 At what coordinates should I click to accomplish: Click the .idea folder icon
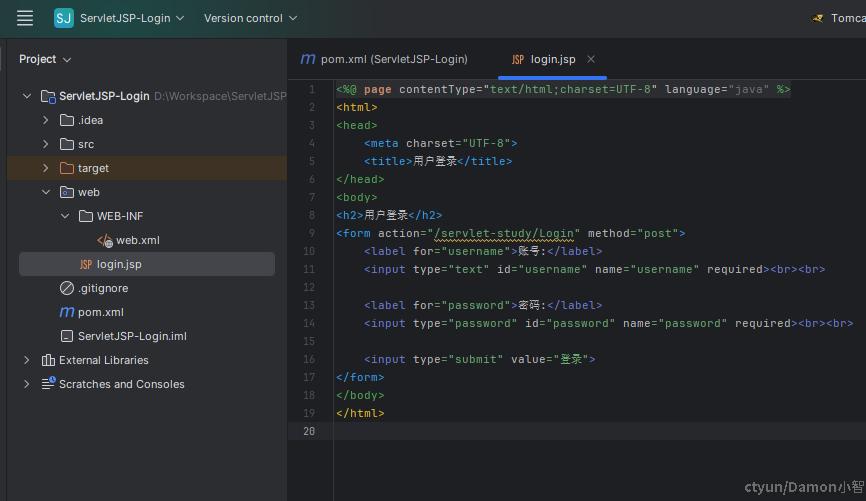tap(67, 120)
